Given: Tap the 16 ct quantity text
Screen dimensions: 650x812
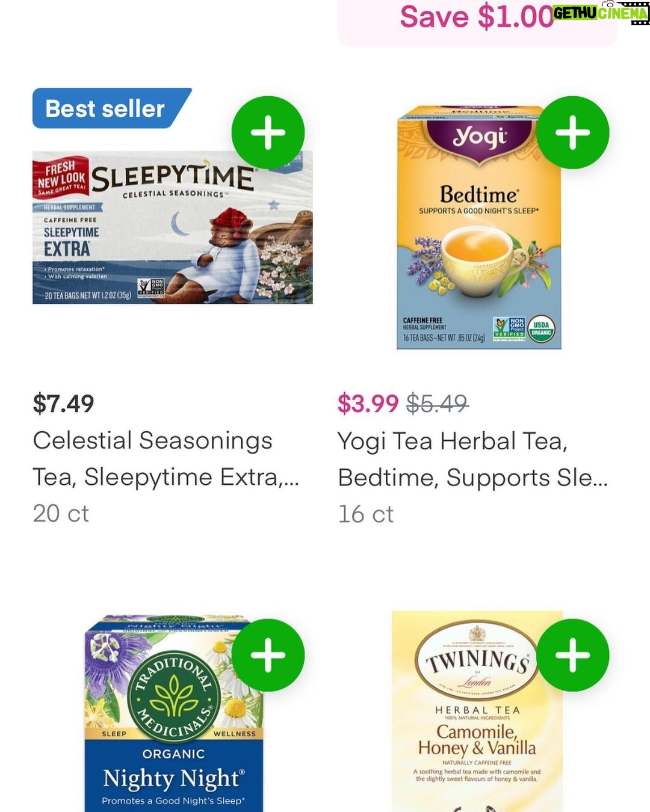Looking at the screenshot, I should (x=366, y=514).
